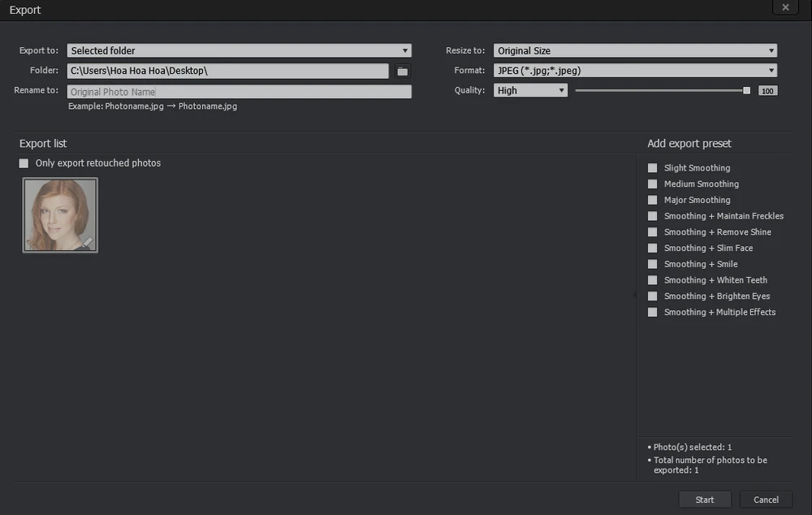This screenshot has height=515, width=812.
Task: Toggle Smoothing + Brighten Eyes preset
Action: tap(653, 296)
